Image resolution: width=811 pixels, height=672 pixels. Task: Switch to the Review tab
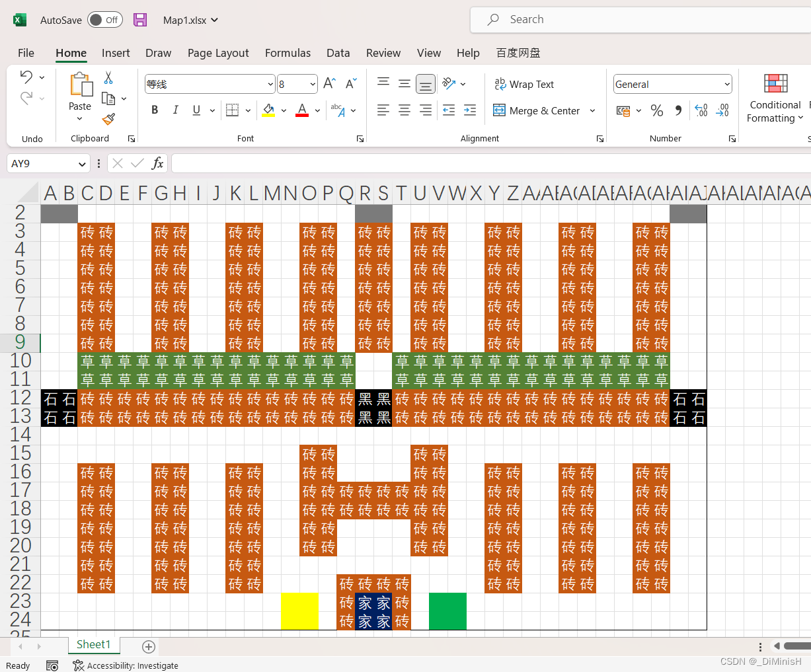click(383, 53)
